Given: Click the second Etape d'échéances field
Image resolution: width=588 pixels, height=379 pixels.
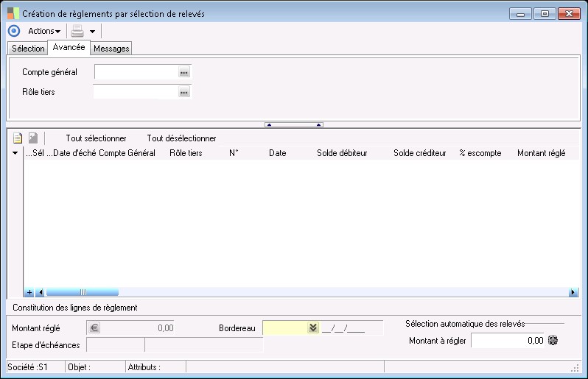Looking at the screenshot, I should pyautogui.click(x=204, y=344).
